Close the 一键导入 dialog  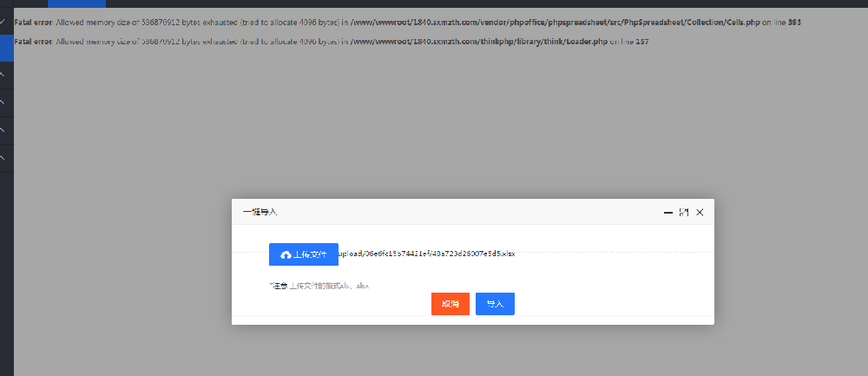pos(700,212)
